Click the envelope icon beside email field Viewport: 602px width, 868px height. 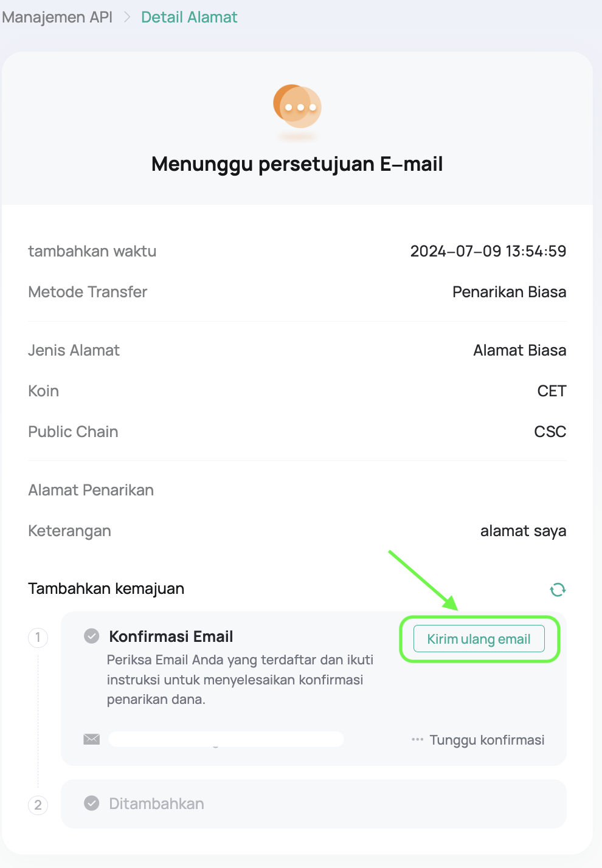click(x=92, y=739)
